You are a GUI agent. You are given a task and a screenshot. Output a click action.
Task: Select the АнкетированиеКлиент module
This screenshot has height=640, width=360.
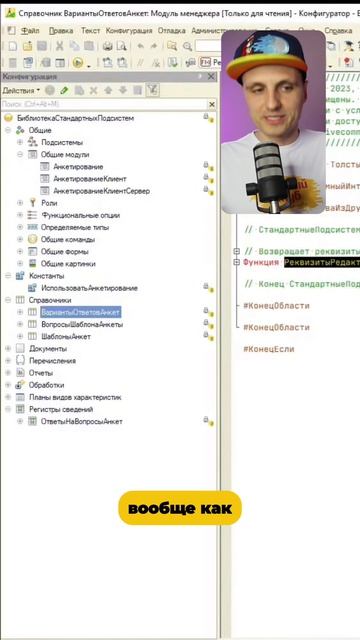(90, 179)
